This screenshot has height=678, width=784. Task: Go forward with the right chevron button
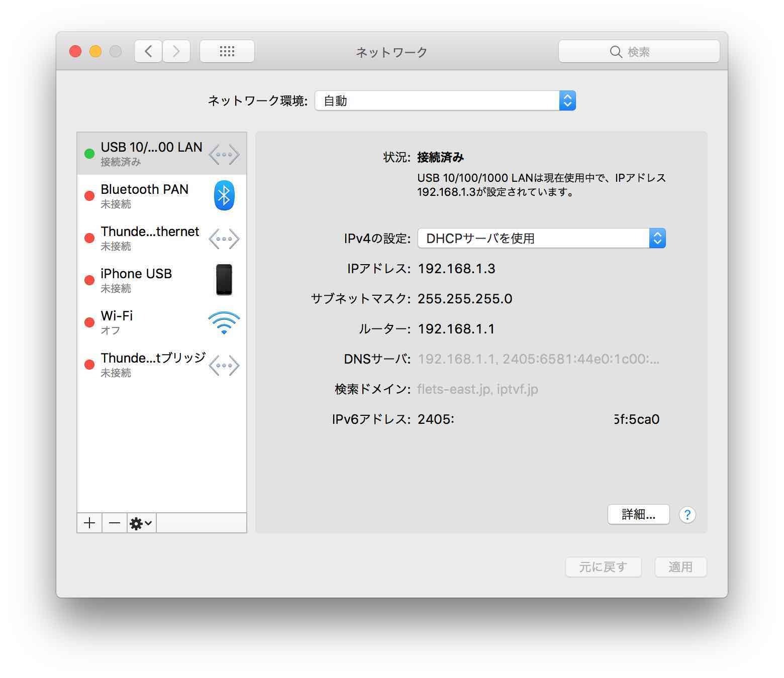(176, 51)
